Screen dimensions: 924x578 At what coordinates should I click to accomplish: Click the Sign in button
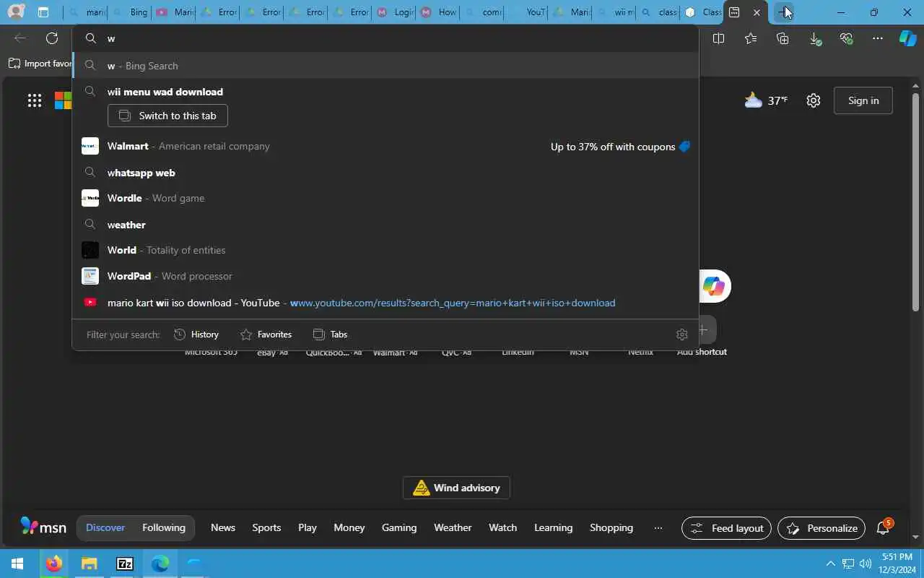click(863, 100)
